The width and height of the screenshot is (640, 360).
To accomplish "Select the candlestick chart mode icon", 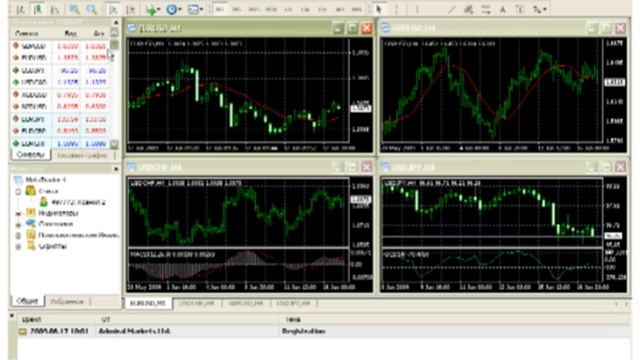I will [38, 9].
